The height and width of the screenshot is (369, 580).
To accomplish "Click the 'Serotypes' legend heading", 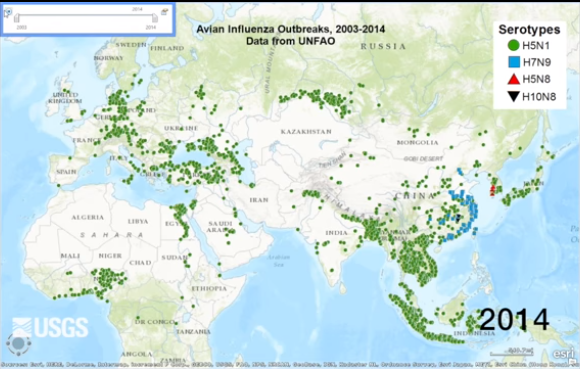I will pyautogui.click(x=529, y=30).
